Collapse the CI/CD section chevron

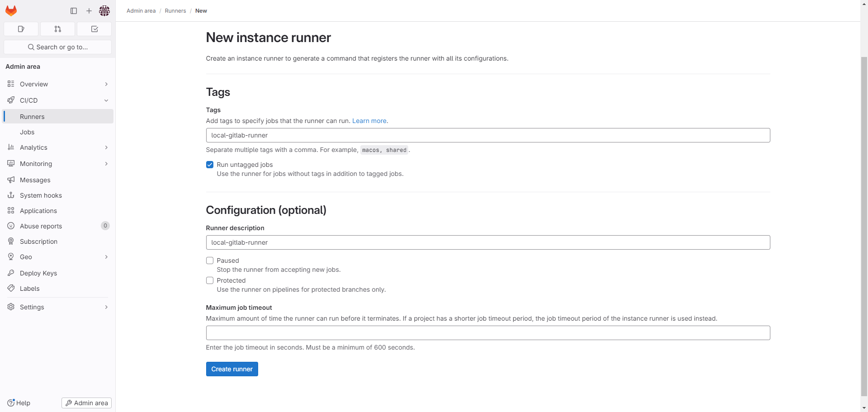(x=106, y=100)
